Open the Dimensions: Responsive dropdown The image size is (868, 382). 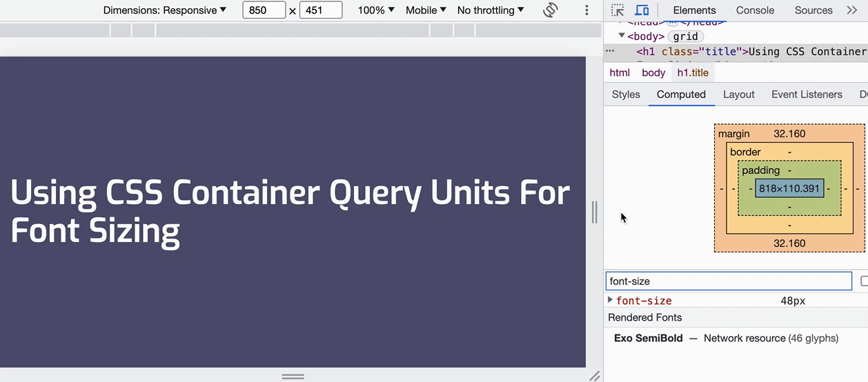pyautogui.click(x=165, y=10)
